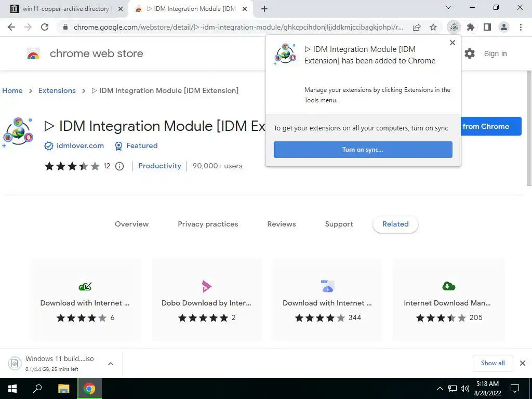The width and height of the screenshot is (532, 399).
Task: Close the win11-copper-archive directory tab
Action: (121, 9)
